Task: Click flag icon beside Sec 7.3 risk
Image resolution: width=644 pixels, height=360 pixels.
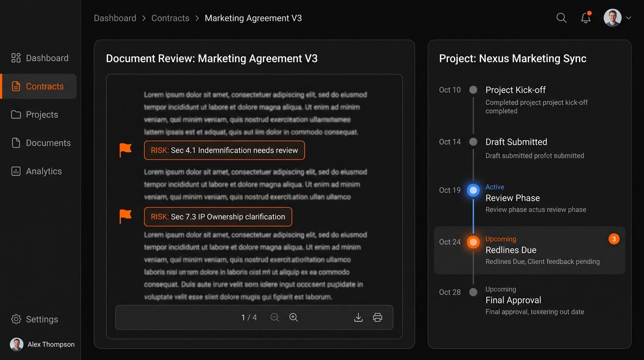Action: pyautogui.click(x=126, y=217)
